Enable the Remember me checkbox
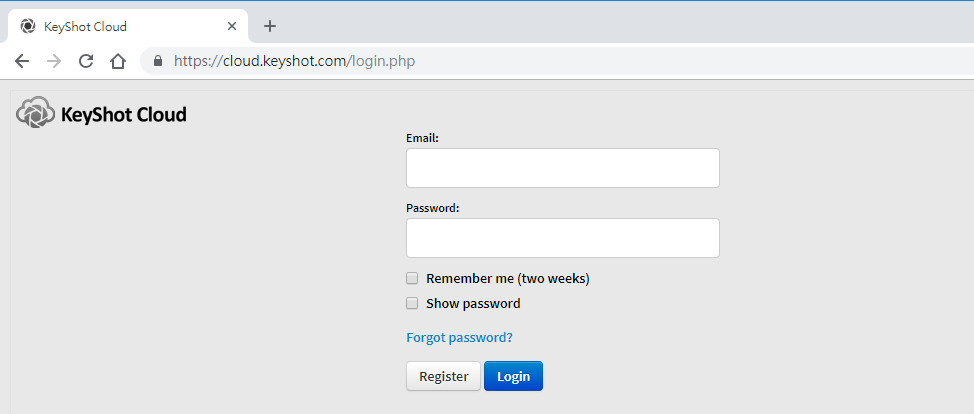The width and height of the screenshot is (974, 414). pos(412,278)
